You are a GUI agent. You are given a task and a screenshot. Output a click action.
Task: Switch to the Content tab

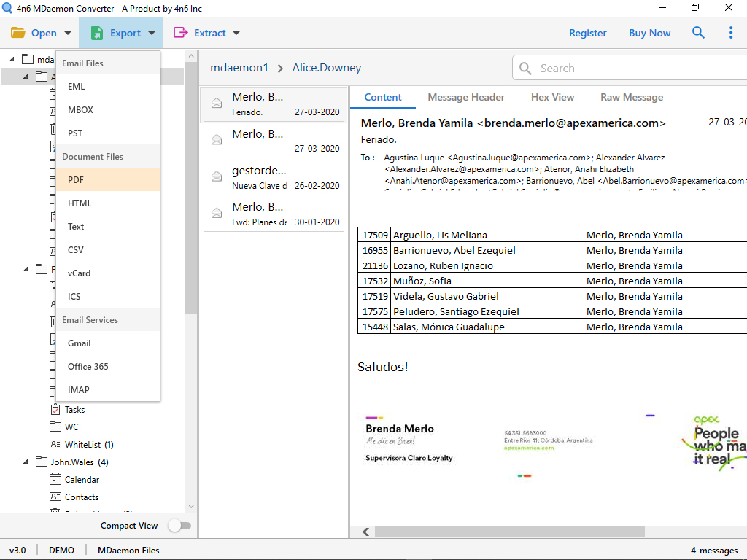coord(382,97)
